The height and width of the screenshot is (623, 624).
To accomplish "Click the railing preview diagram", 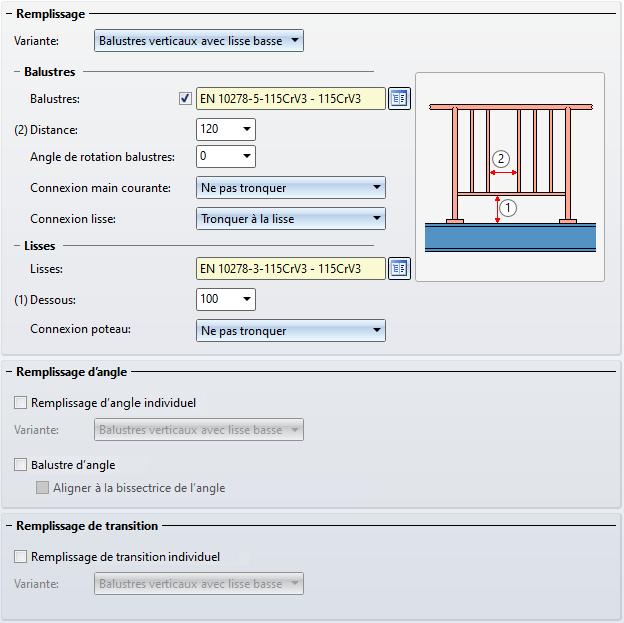I will 509,177.
